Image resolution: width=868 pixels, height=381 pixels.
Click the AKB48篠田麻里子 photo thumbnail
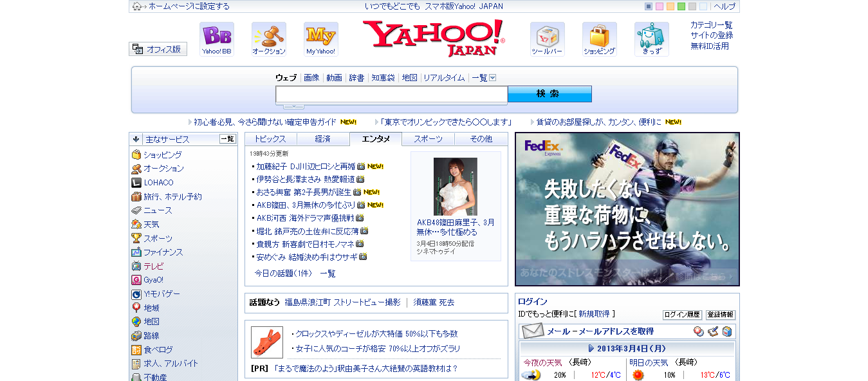(x=456, y=187)
